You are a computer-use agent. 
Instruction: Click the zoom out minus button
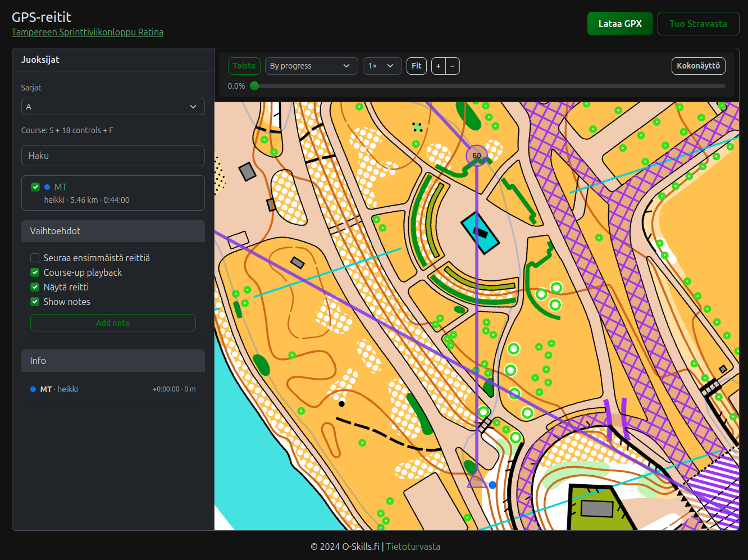click(x=453, y=66)
